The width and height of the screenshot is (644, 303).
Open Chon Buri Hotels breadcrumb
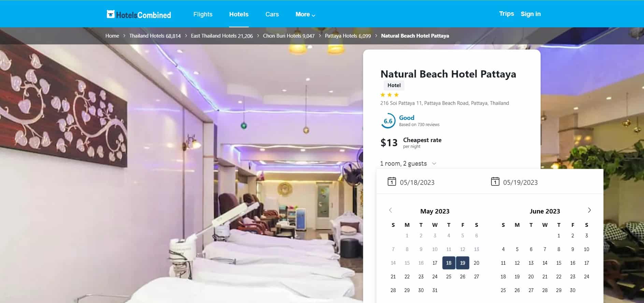tap(289, 36)
